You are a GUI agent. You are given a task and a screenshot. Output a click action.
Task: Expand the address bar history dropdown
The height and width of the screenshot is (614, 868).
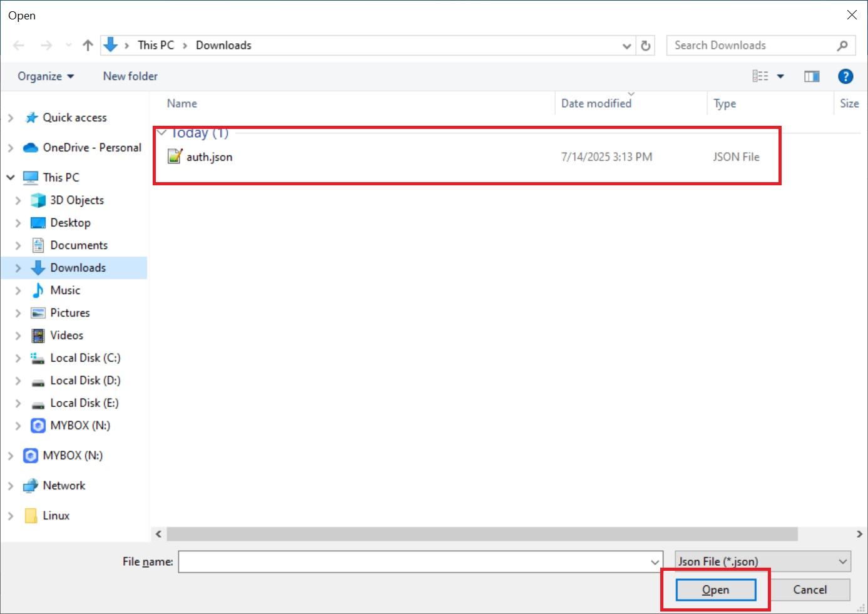click(626, 46)
